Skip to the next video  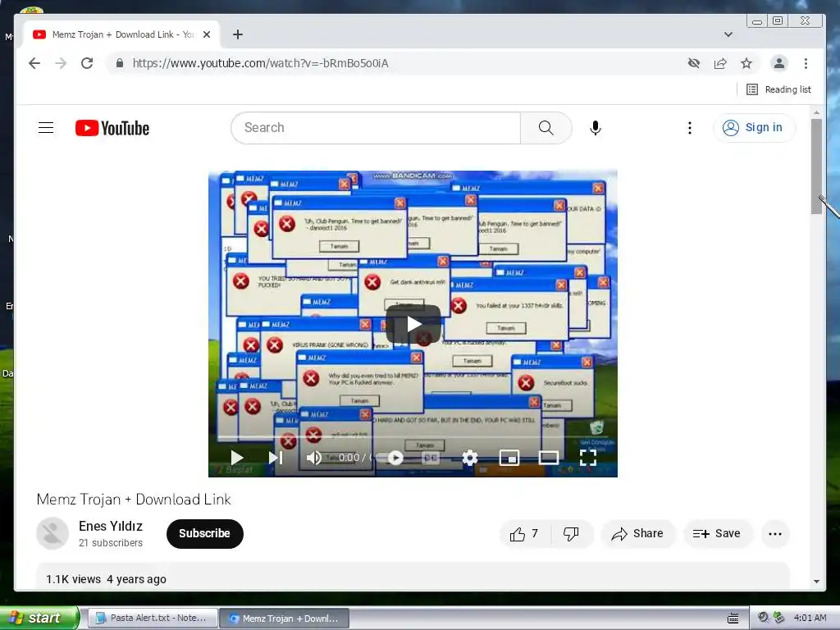click(276, 458)
